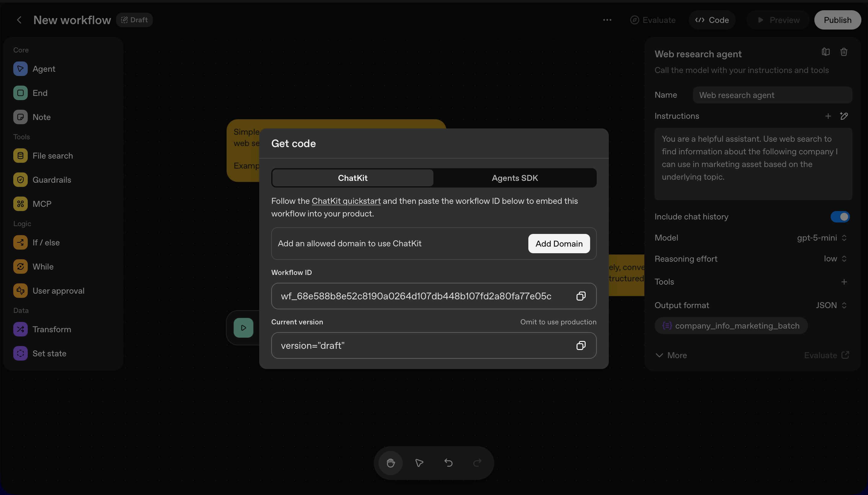Viewport: 868px width, 495px height.
Task: Add a tool with plus icon
Action: pos(844,282)
